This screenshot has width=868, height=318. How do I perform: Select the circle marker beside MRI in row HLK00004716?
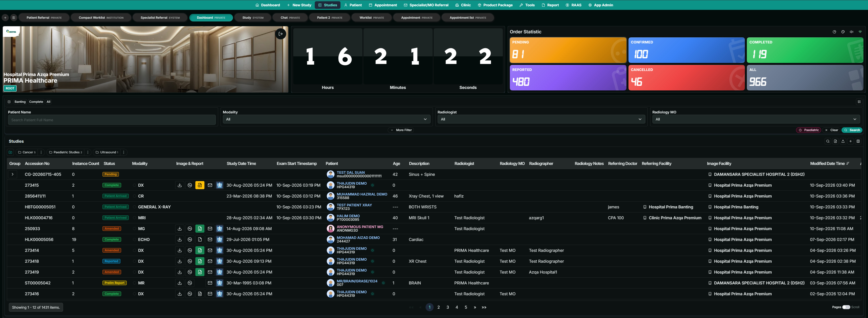135,218
